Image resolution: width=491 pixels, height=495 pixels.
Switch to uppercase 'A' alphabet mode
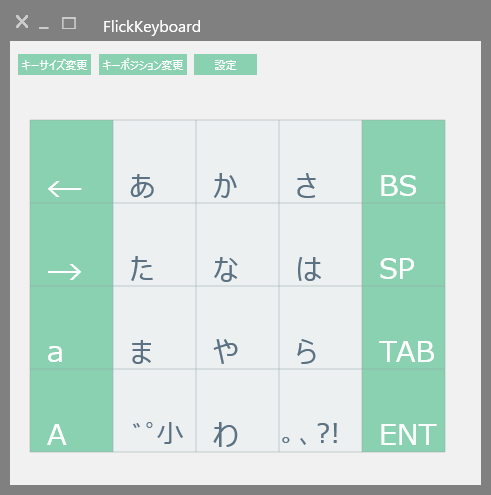[72, 410]
